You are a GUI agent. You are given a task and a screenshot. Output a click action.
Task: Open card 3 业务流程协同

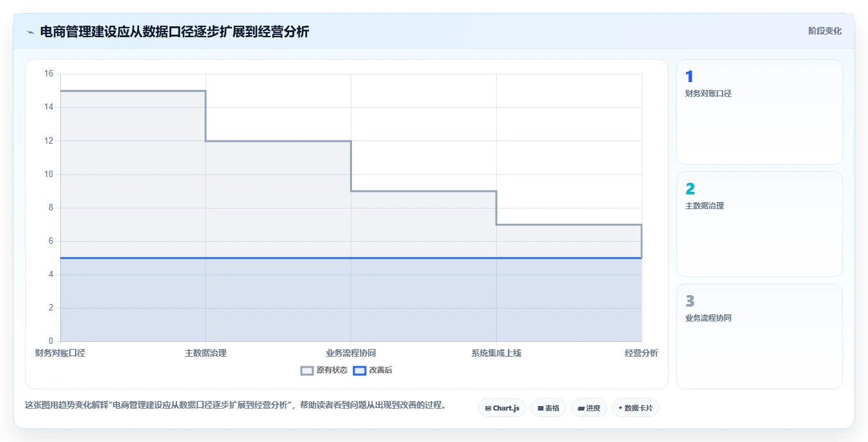tap(760, 336)
